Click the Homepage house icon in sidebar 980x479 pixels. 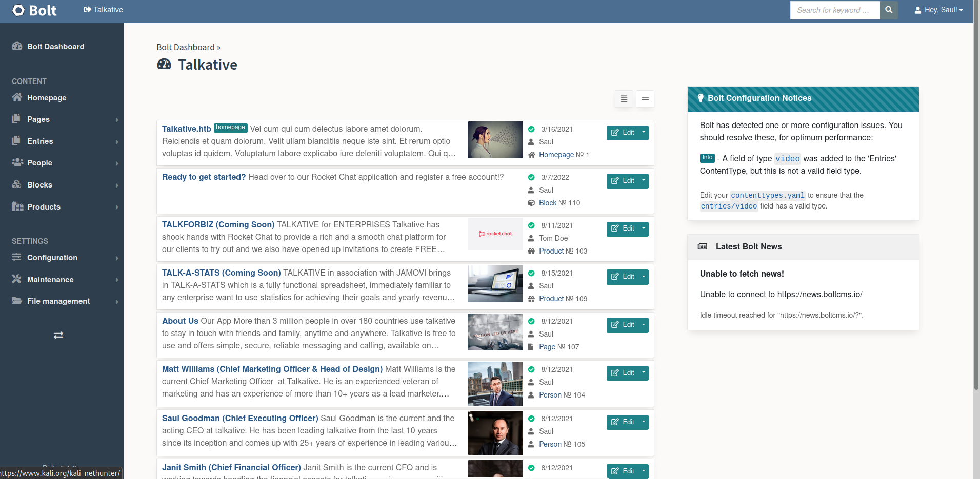pyautogui.click(x=17, y=97)
